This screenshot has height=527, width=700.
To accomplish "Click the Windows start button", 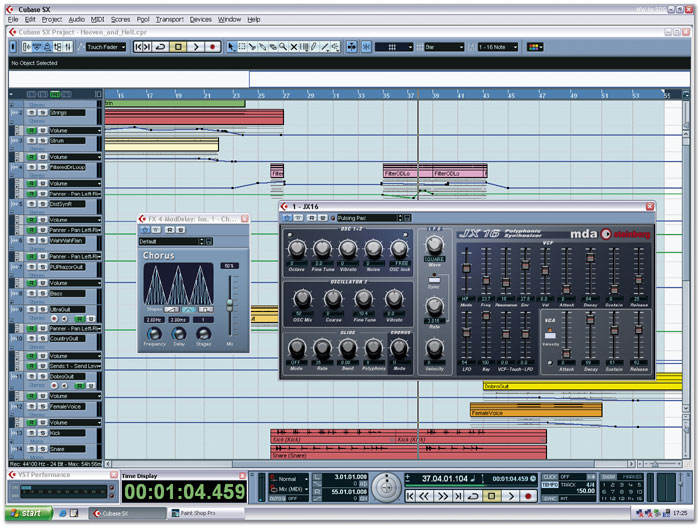I will point(27,513).
